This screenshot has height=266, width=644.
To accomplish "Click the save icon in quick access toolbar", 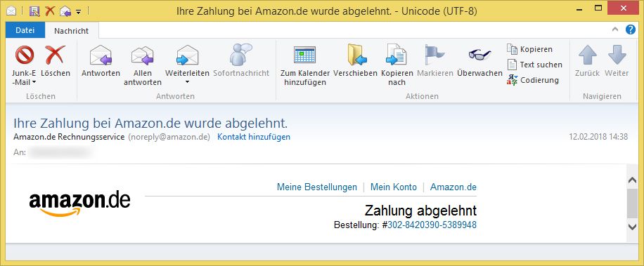I will 35,11.
